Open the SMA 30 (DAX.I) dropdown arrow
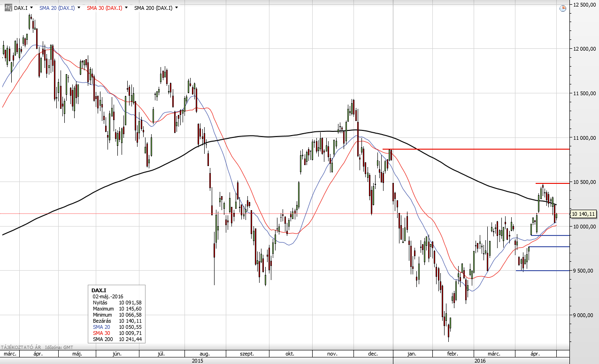This screenshot has width=599, height=364. (x=126, y=8)
